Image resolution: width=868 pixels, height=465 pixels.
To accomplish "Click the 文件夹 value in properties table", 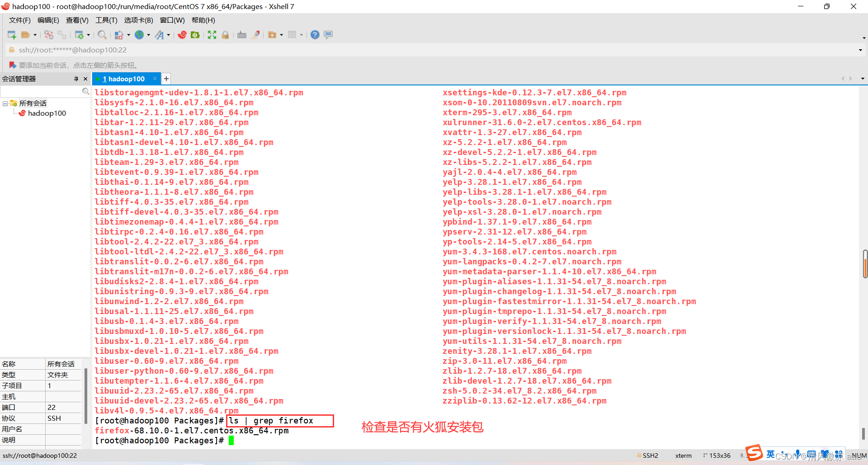I will (x=58, y=375).
